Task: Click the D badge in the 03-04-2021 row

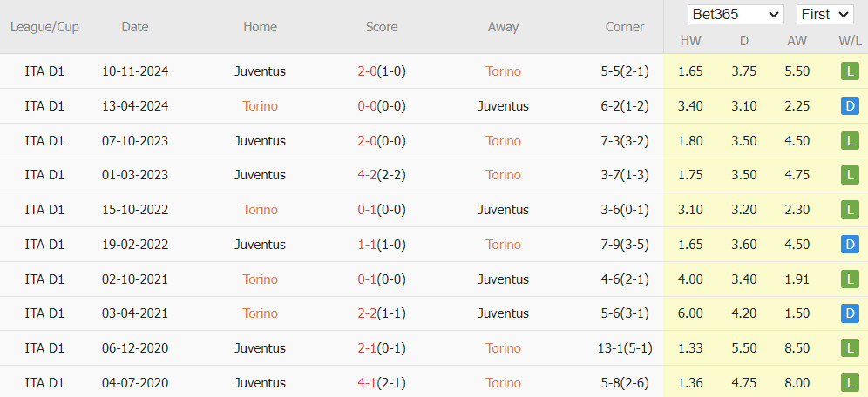Action: pyautogui.click(x=850, y=313)
